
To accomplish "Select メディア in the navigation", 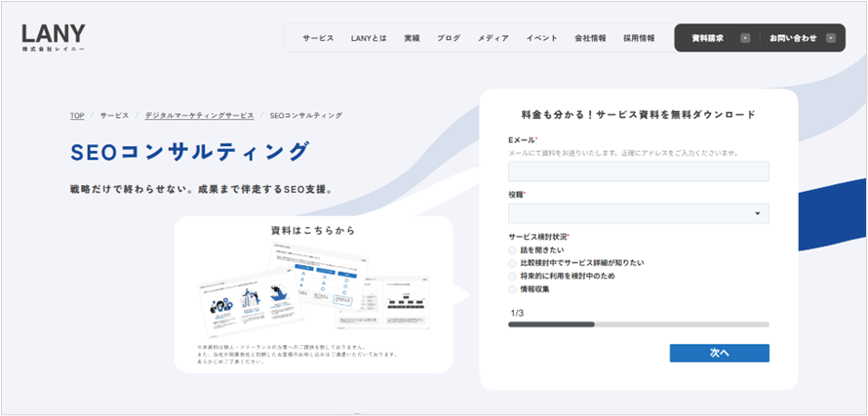I will point(493,38).
